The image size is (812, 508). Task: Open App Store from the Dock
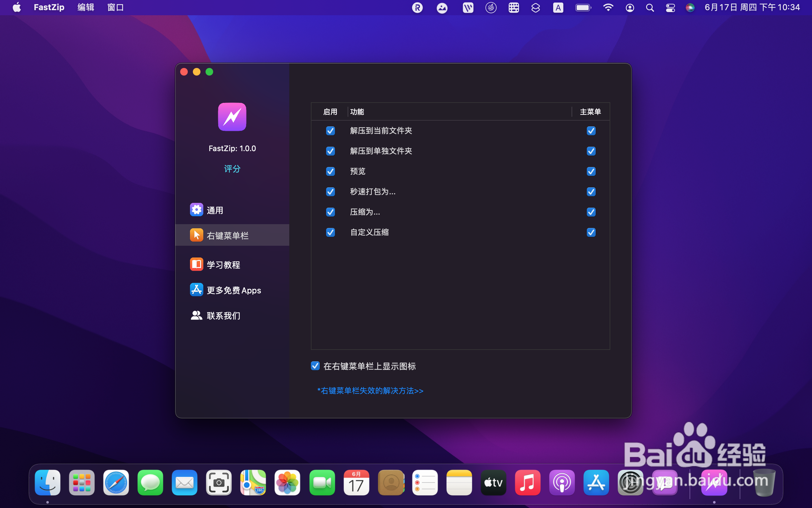point(596,483)
